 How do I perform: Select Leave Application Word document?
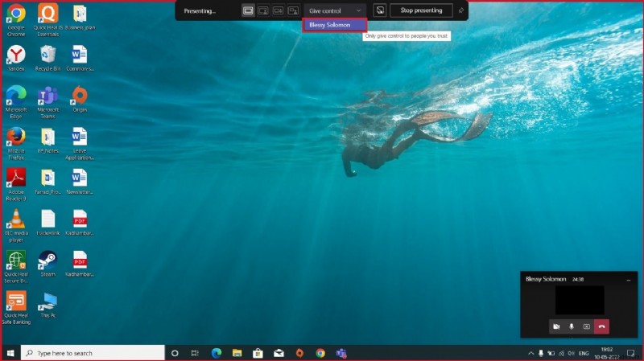(x=80, y=144)
